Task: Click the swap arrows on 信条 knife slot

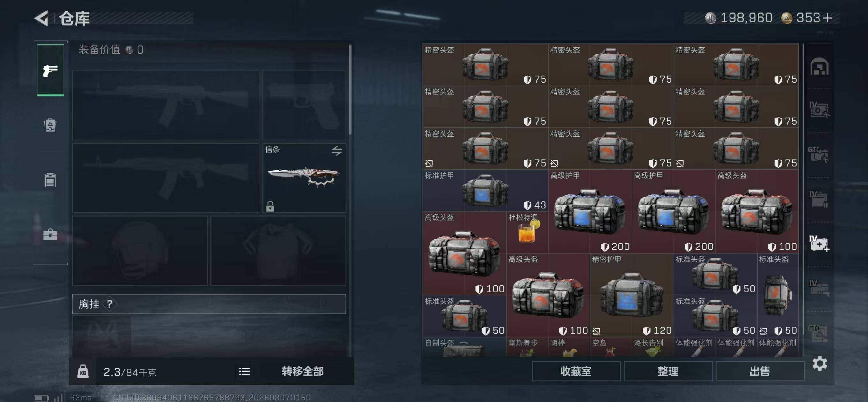Action: coord(337,150)
